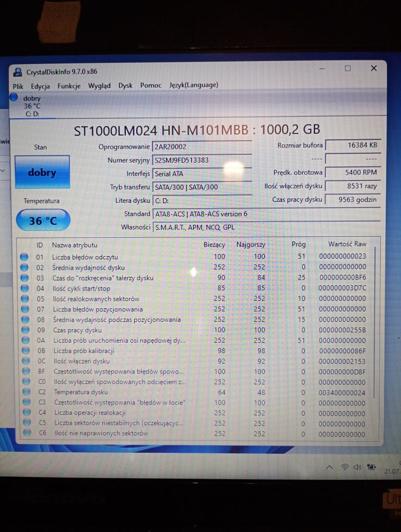Click the 5400 RPM rotation speed field
Screen dimensions: 401x532
353,172
